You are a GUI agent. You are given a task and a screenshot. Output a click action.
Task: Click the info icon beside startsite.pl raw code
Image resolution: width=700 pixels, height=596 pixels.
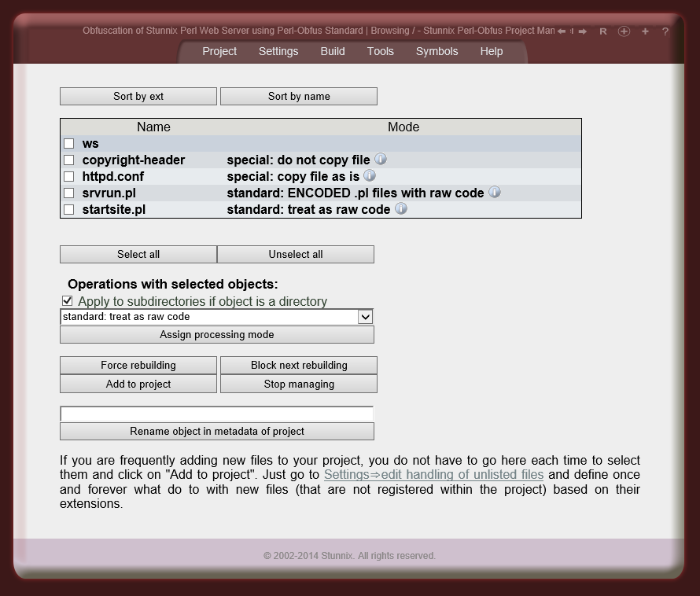pos(400,209)
